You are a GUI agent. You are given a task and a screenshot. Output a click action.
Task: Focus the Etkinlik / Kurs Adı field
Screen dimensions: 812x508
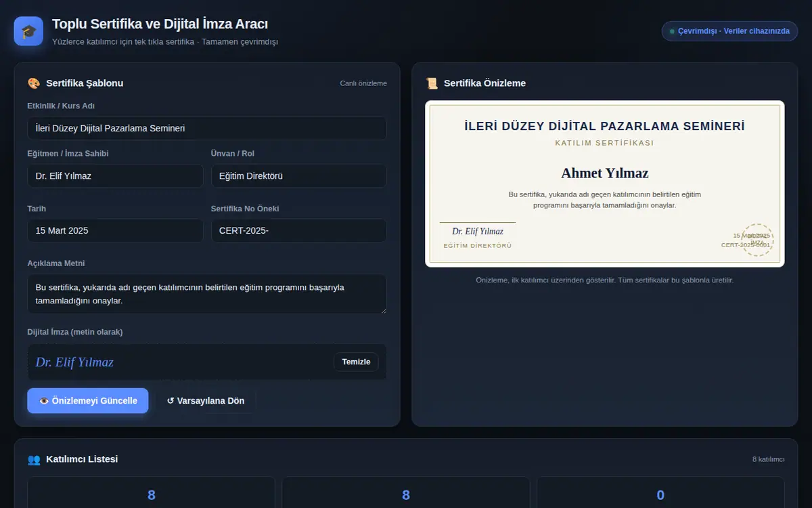[207, 128]
